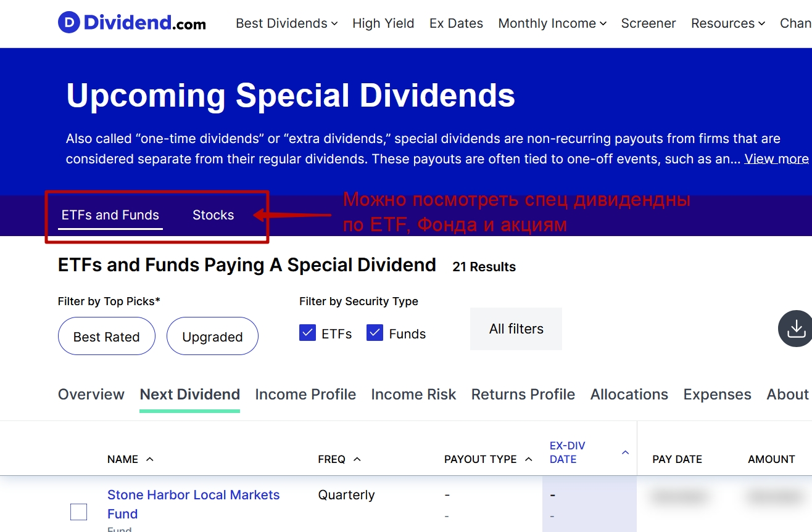Image resolution: width=812 pixels, height=532 pixels.
Task: Uncheck the Funds checkbox
Action: [x=375, y=334]
